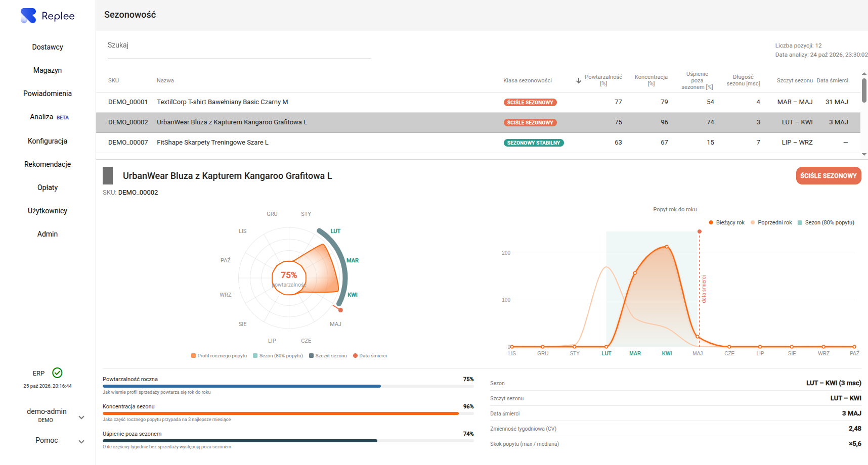Sort by Długość sezonu column header

(x=743, y=80)
